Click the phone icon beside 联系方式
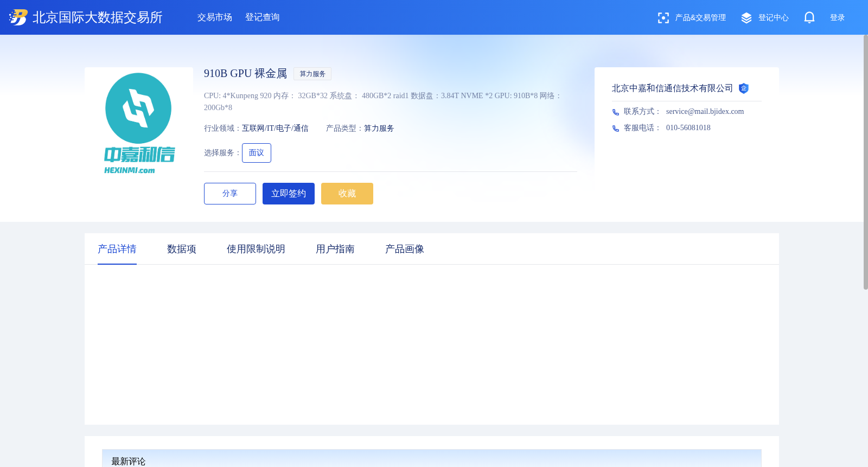868x467 pixels. point(616,112)
